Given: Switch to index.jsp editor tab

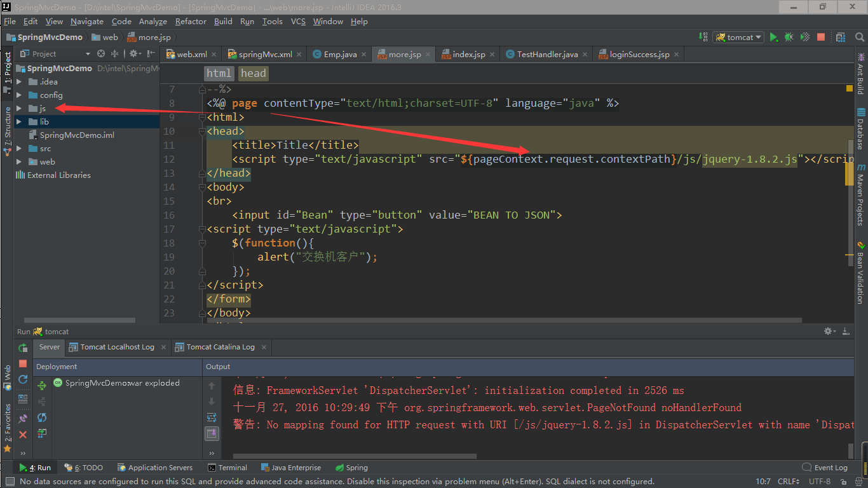Looking at the screenshot, I should coord(469,54).
